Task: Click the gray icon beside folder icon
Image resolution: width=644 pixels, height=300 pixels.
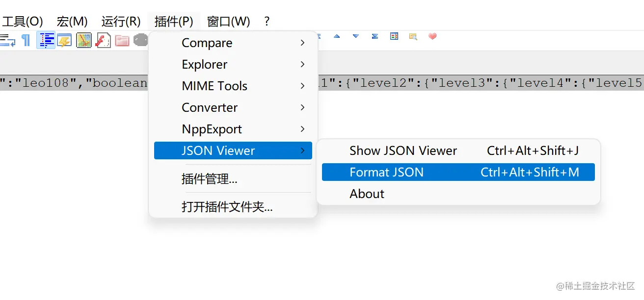Action: [x=141, y=40]
